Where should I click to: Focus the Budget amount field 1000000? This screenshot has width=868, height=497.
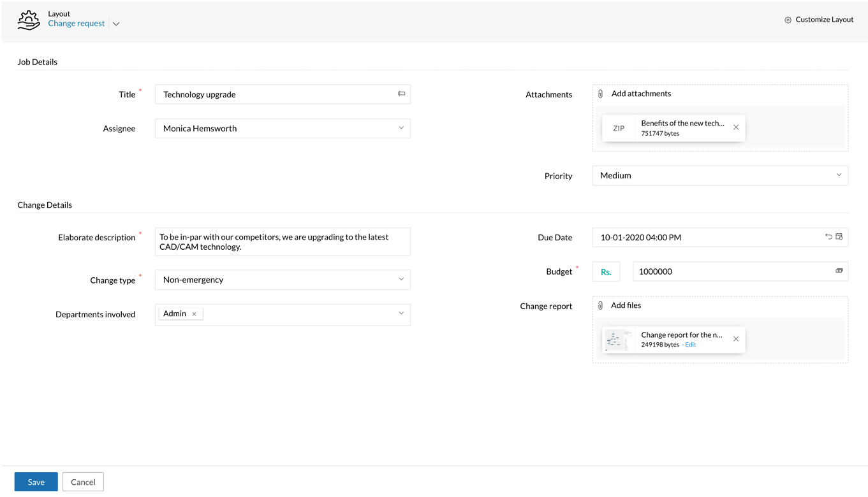[x=740, y=271]
